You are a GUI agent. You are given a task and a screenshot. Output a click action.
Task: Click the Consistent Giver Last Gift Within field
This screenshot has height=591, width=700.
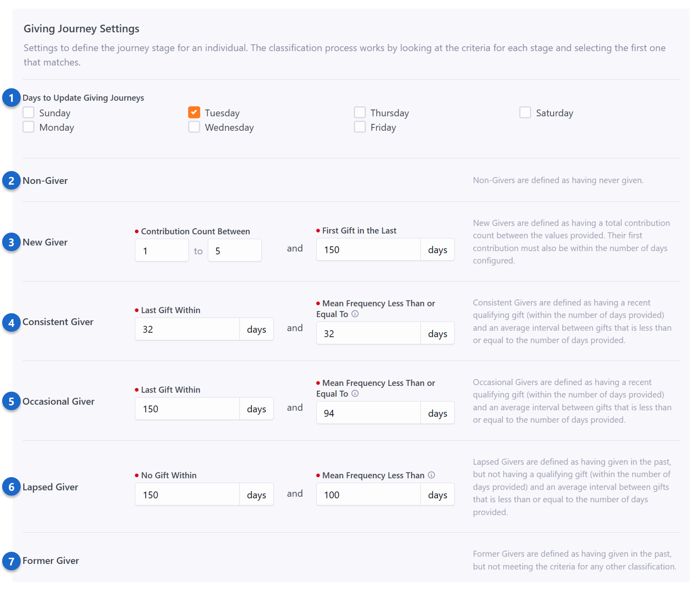coord(187,329)
